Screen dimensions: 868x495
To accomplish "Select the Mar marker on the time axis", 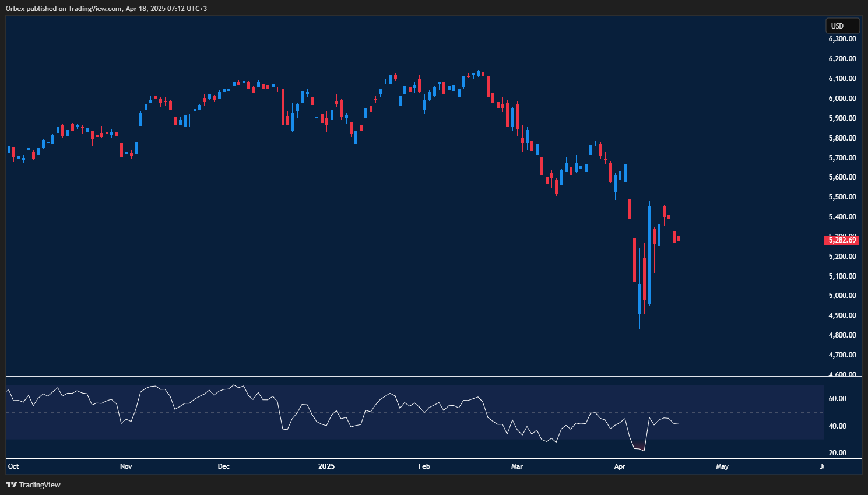I will click(516, 466).
